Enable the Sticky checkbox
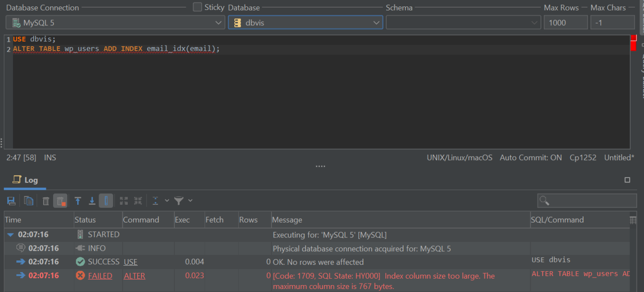 (196, 7)
